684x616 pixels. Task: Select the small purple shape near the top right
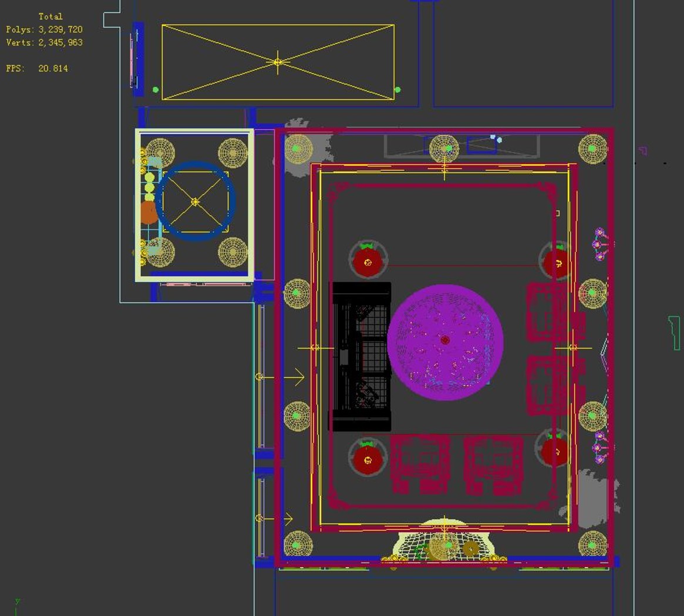(x=642, y=151)
